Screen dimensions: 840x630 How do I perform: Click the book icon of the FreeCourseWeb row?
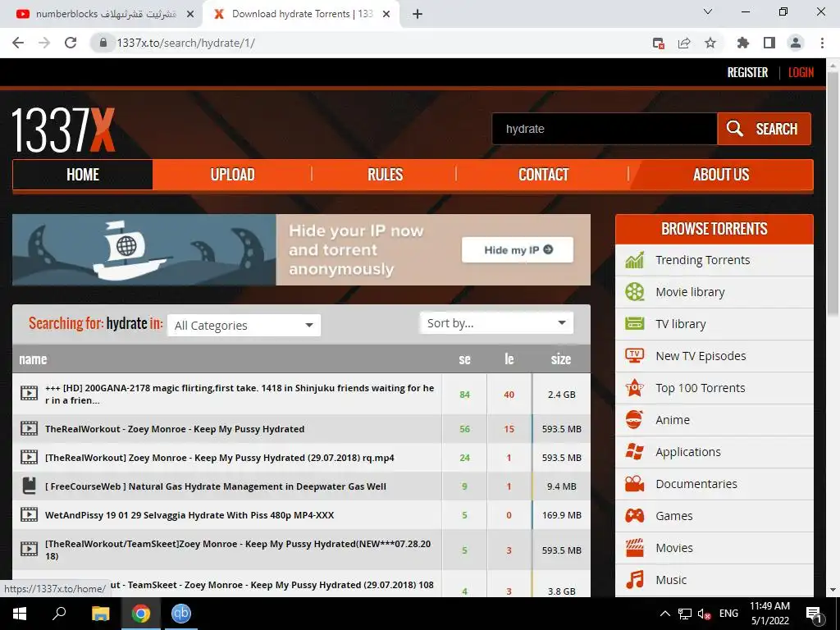pos(29,486)
